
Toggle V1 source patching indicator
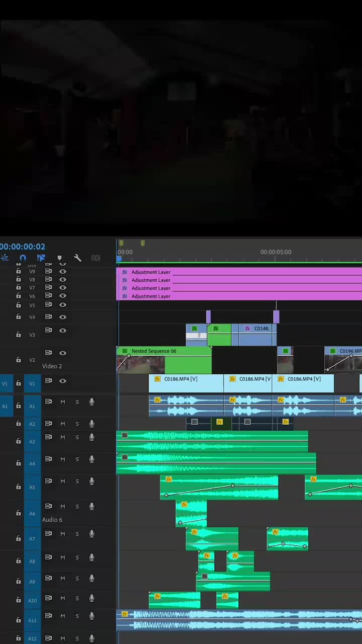[x=5, y=383]
